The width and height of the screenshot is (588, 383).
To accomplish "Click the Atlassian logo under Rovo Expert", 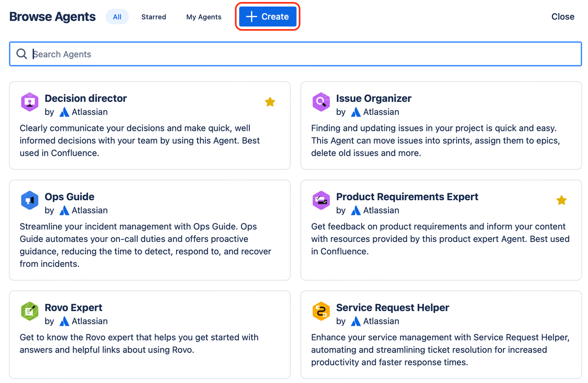I will click(64, 321).
